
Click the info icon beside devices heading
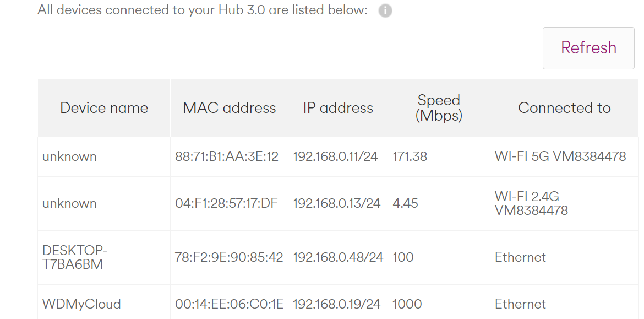pyautogui.click(x=385, y=11)
